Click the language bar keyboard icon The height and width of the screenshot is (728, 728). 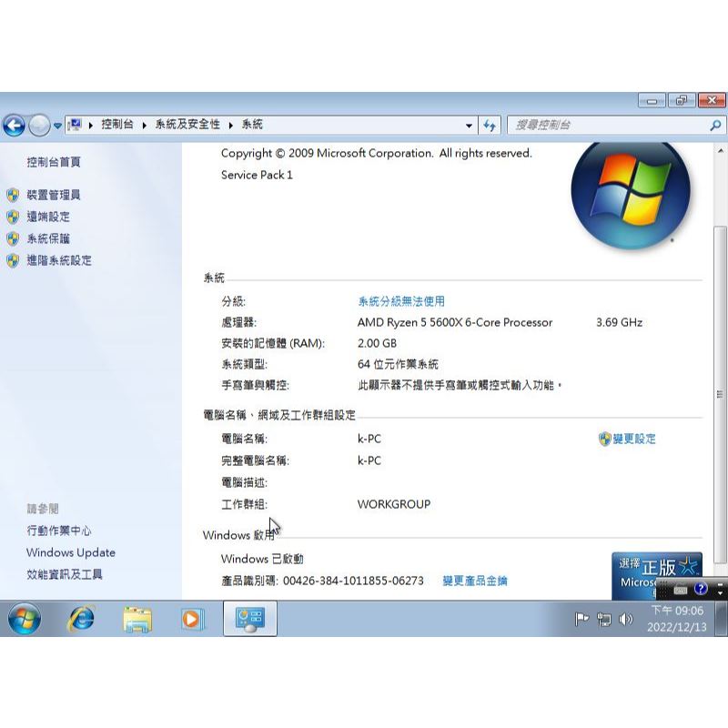point(681,590)
